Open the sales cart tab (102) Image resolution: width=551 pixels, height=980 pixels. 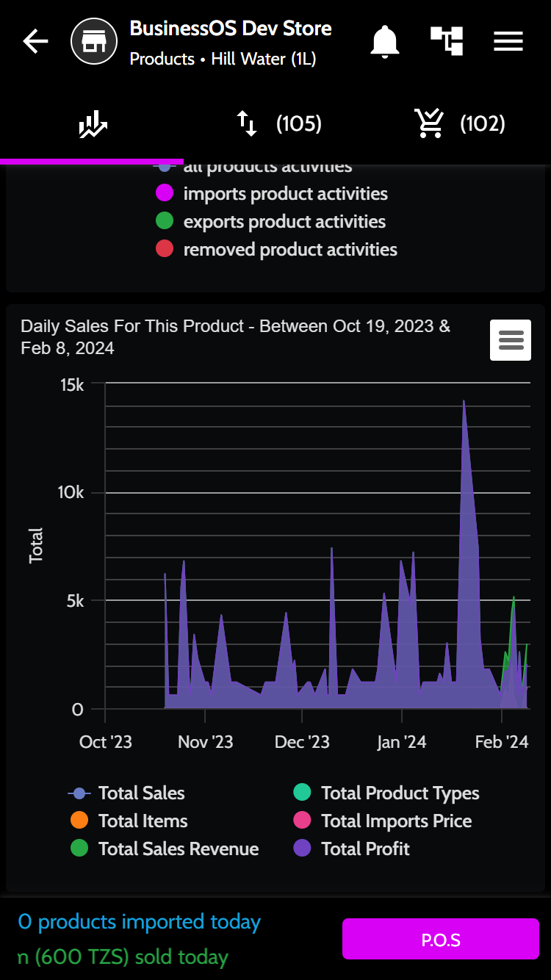tap(459, 124)
